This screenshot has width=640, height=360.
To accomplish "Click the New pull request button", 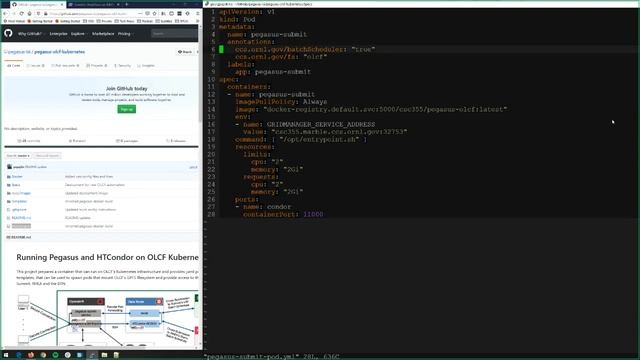I will point(47,156).
